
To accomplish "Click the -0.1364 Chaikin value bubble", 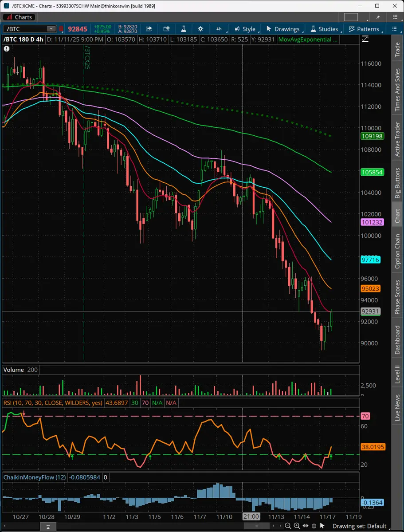I will tap(372, 502).
